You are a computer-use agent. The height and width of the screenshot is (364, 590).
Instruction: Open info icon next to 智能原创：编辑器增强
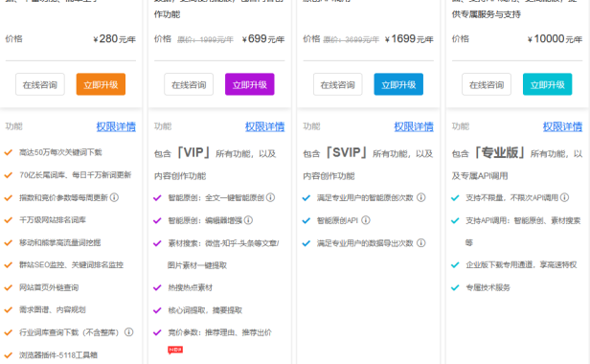[248, 219]
